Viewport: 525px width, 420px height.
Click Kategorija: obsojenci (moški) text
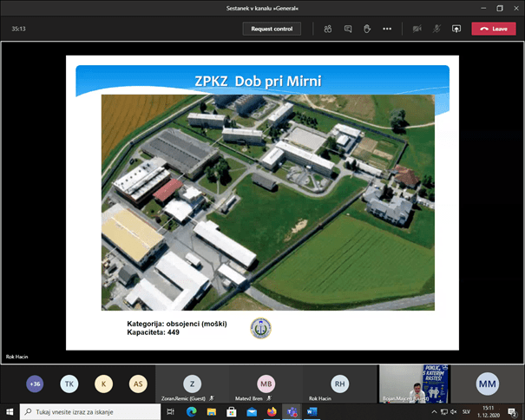[x=177, y=324]
